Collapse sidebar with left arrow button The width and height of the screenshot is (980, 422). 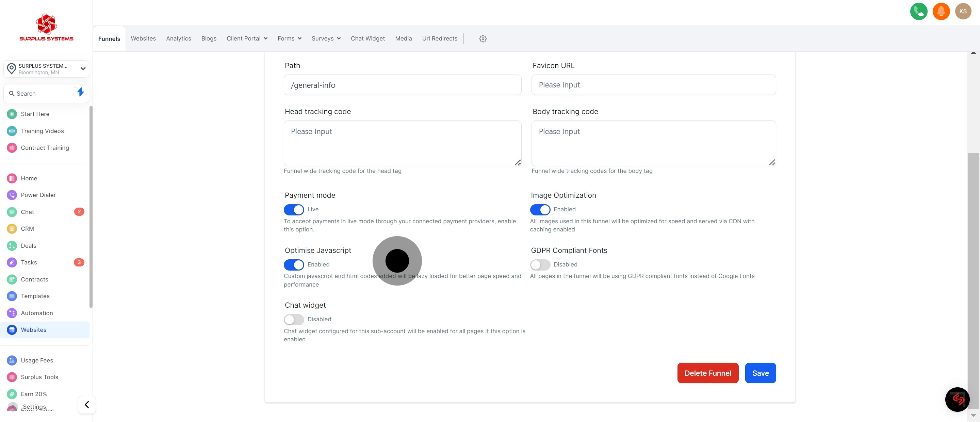coord(87,405)
